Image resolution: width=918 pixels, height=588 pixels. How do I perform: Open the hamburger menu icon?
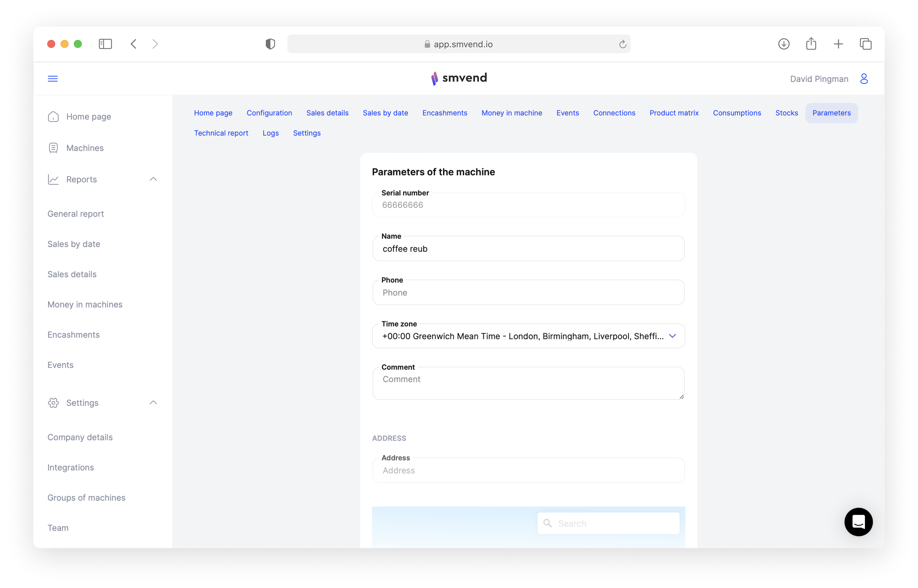click(x=53, y=79)
